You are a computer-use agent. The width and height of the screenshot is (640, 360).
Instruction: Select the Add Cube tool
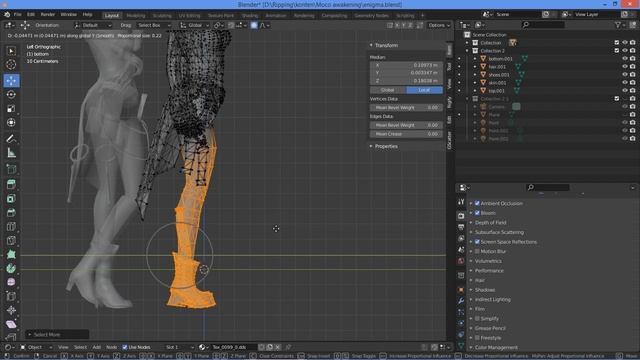(11, 169)
